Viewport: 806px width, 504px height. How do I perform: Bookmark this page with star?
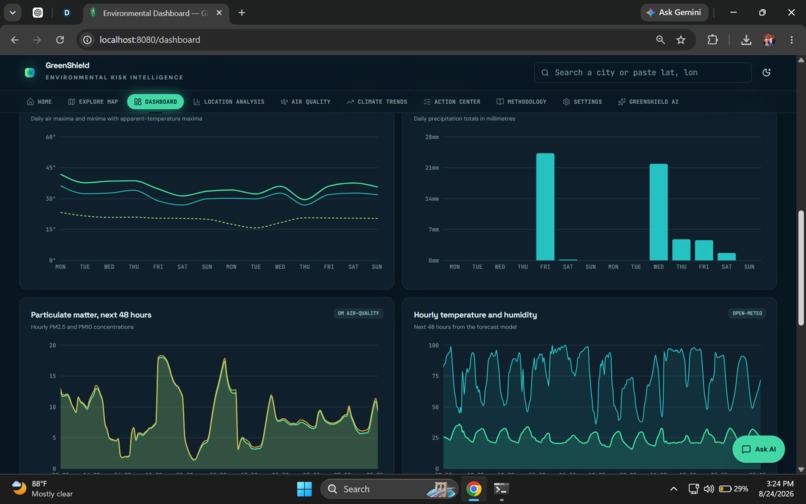[x=681, y=40]
